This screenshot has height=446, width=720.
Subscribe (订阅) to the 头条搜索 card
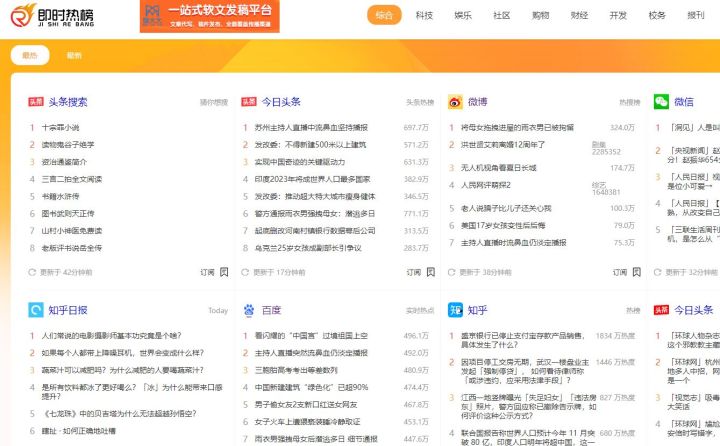[207, 272]
